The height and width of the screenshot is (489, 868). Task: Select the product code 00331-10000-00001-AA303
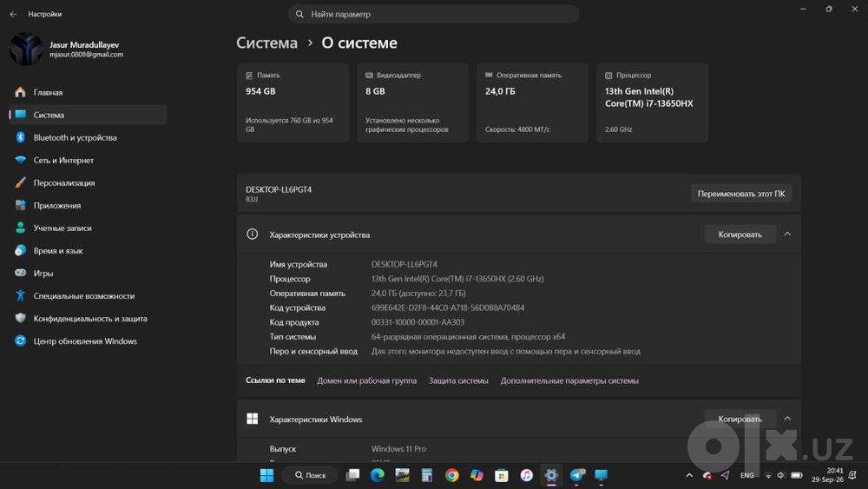(418, 322)
